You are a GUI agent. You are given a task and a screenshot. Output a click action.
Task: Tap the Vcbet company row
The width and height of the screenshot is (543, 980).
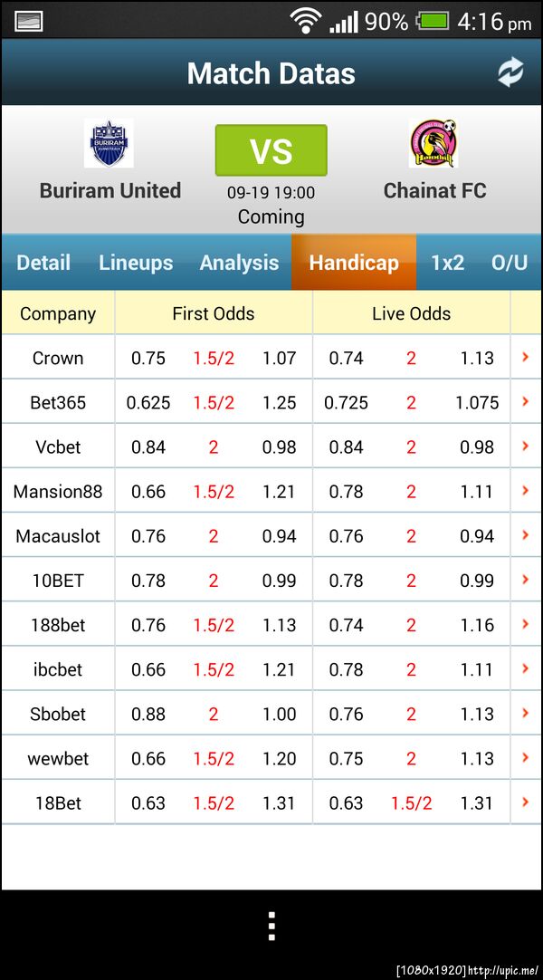[58, 447]
